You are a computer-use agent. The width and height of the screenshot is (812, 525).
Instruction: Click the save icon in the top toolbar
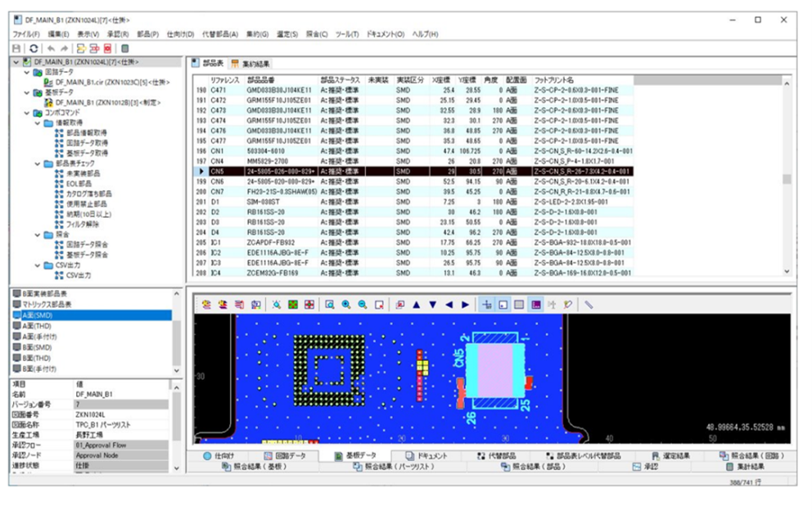coord(17,49)
